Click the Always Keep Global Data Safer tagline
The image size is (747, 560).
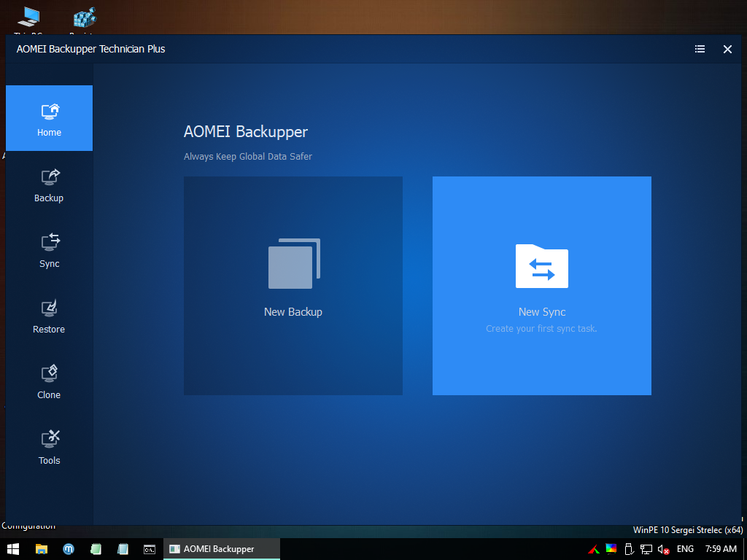pos(248,156)
